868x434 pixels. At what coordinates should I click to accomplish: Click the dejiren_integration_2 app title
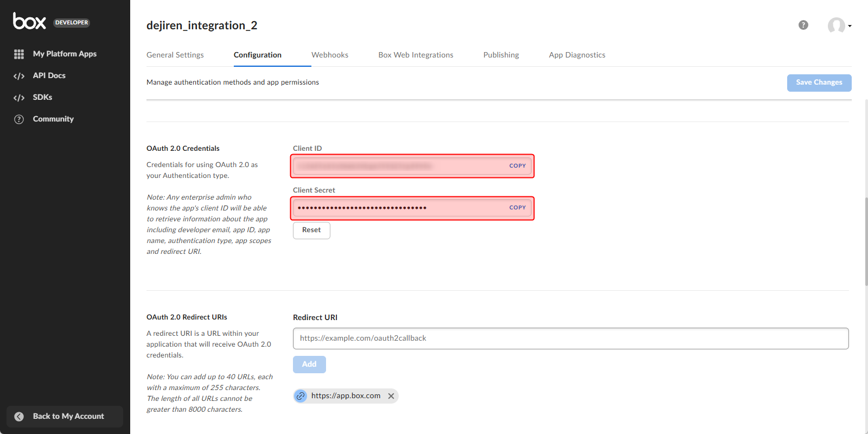point(202,25)
